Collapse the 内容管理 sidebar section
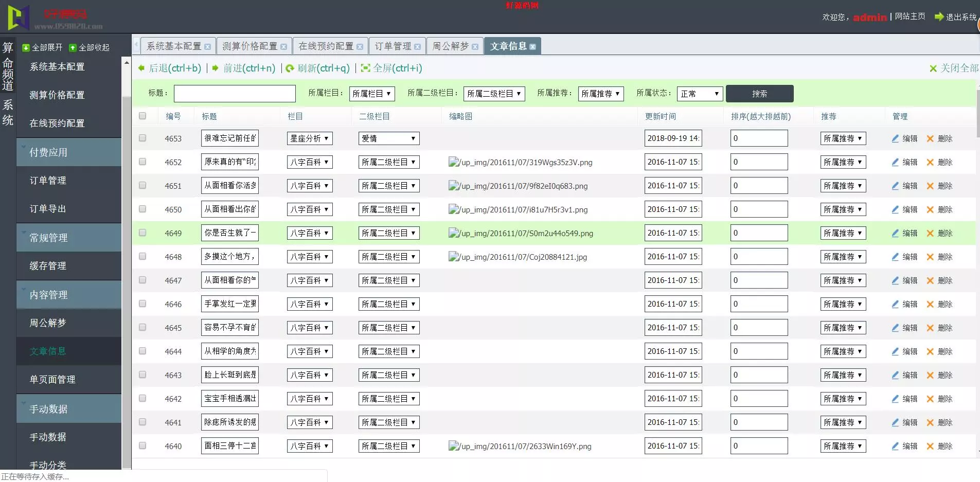The image size is (980, 482). (x=69, y=295)
